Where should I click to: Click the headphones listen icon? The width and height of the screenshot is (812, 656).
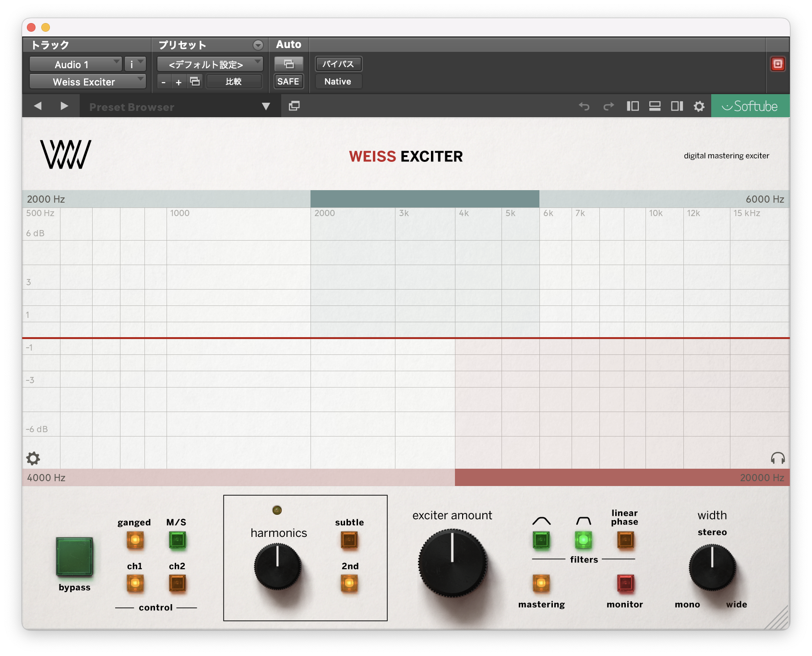(777, 458)
